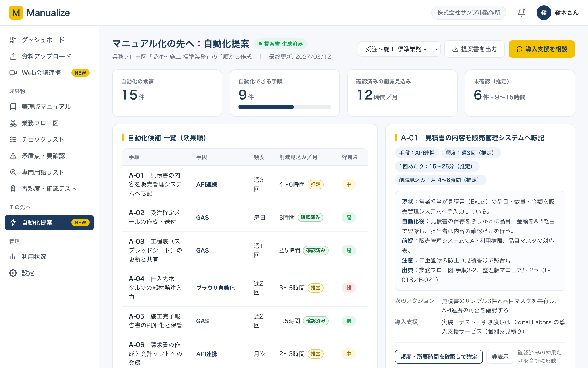Click the チェックリスト list icon
The height and width of the screenshot is (368, 588).
coord(13,139)
